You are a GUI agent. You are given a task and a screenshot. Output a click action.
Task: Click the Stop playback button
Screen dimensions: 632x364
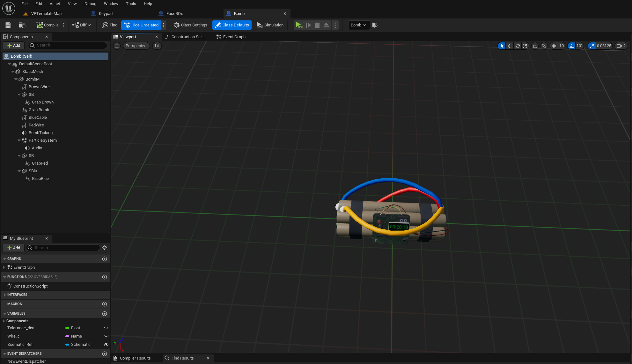[x=317, y=25]
